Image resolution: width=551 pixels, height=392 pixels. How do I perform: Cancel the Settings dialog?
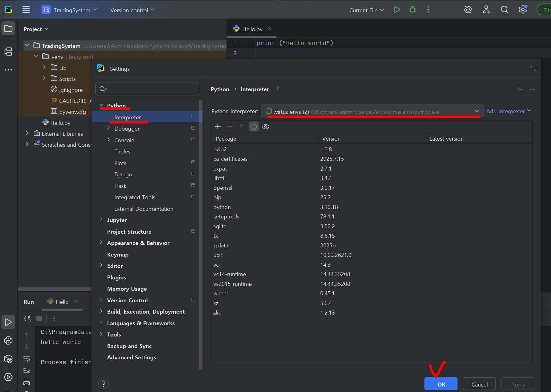pyautogui.click(x=479, y=384)
